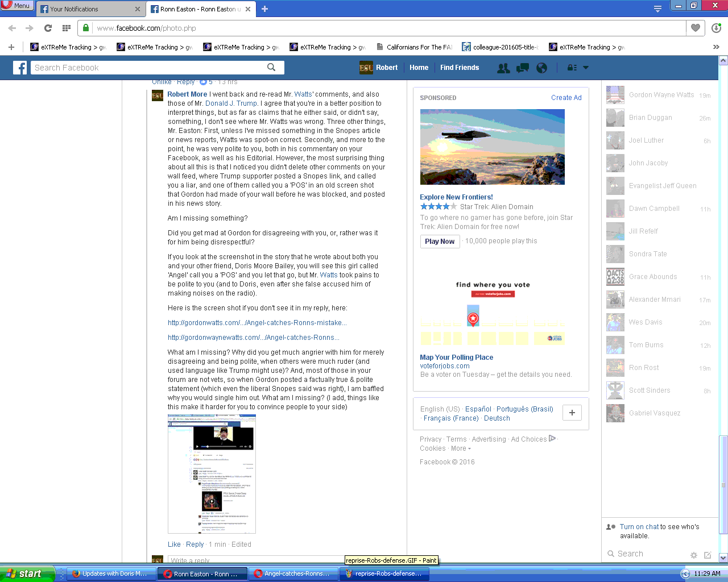Viewport: 728px width, 582px height.
Task: Expand more languages with the plus button
Action: coord(572,413)
